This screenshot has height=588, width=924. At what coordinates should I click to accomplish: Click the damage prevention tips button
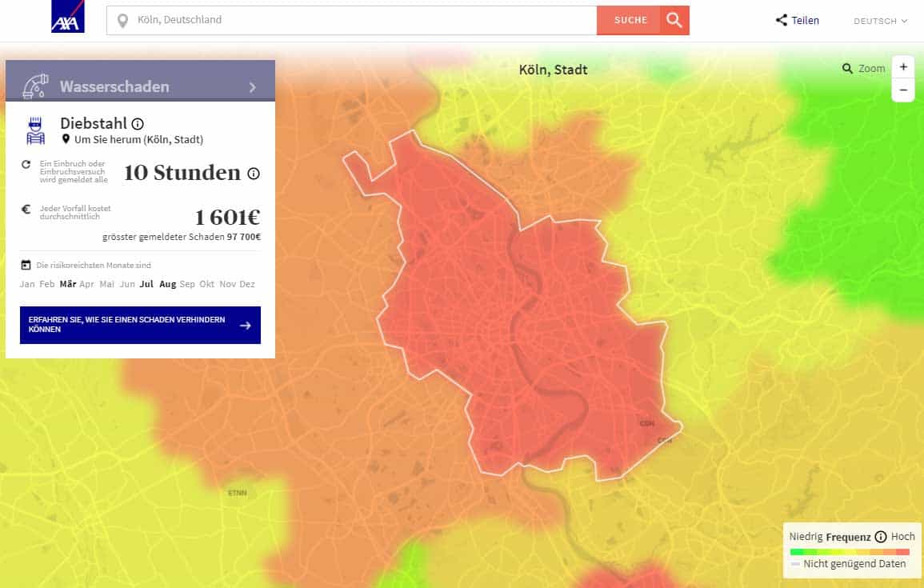click(140, 325)
